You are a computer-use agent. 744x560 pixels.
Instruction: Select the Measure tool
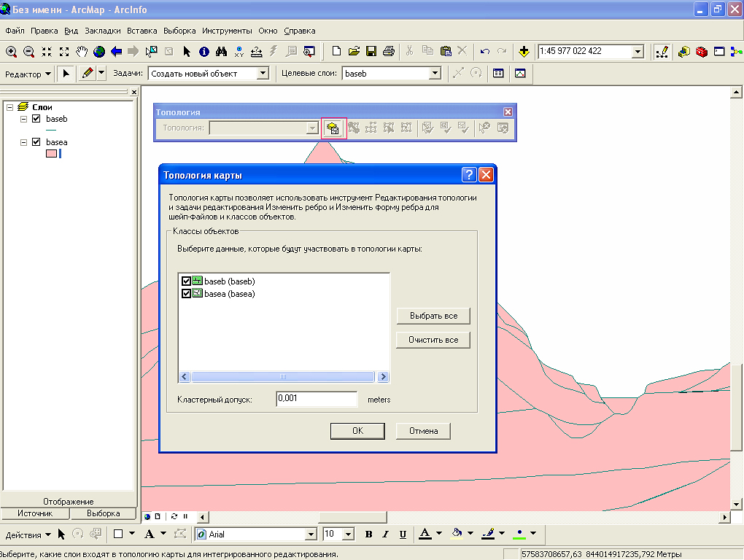pyautogui.click(x=256, y=51)
